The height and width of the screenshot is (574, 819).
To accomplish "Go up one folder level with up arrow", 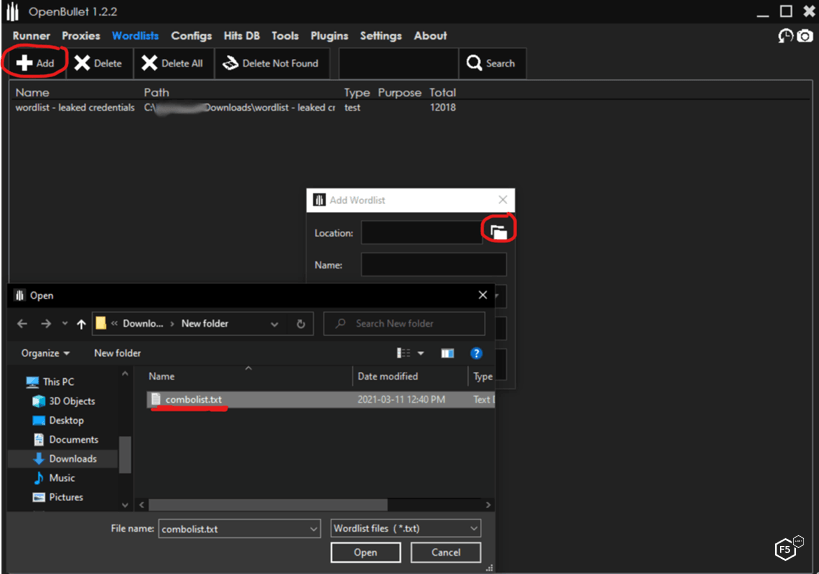I will point(81,324).
